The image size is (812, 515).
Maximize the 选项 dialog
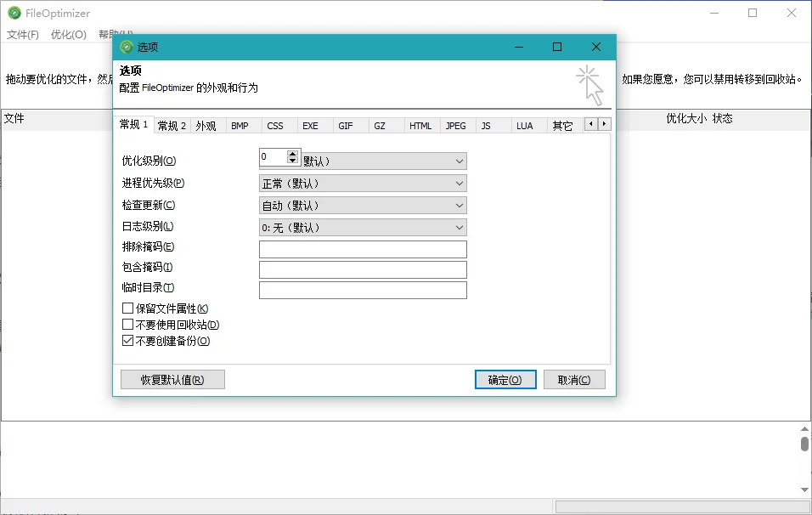coord(557,47)
